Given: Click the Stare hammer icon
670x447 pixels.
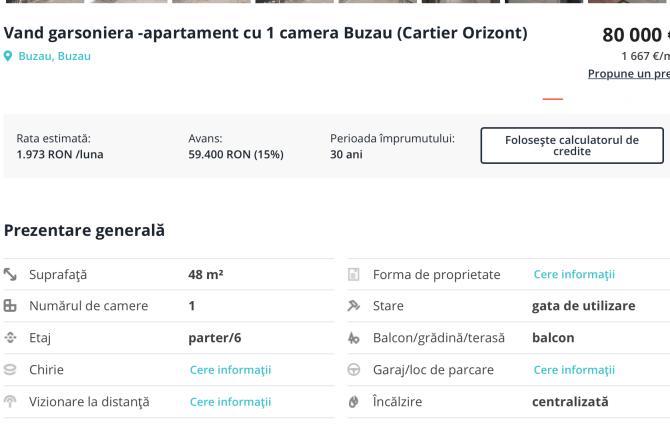Looking at the screenshot, I should (x=354, y=306).
